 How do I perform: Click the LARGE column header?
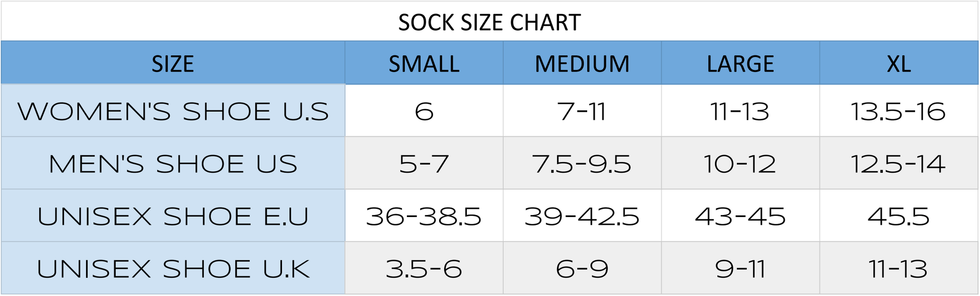click(740, 64)
